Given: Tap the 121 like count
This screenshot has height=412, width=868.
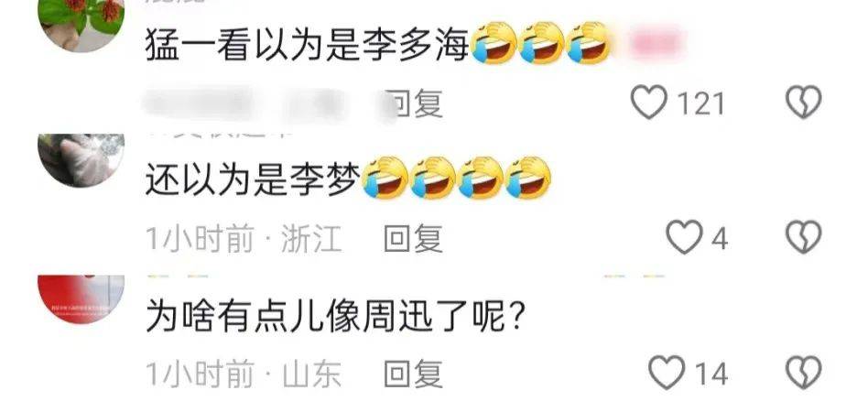Looking at the screenshot, I should [x=700, y=104].
